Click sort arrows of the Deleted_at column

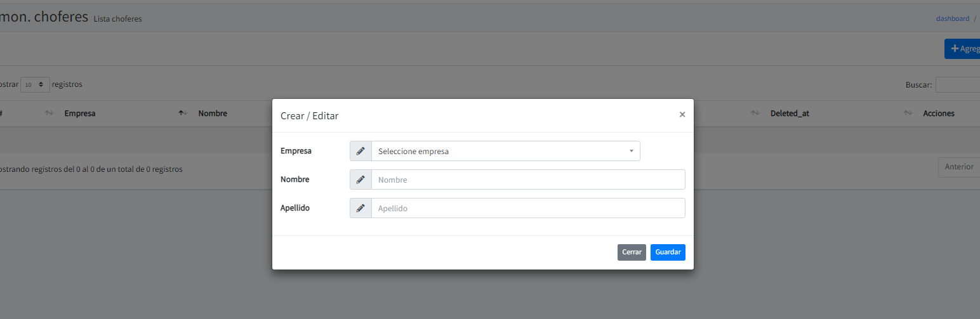(x=908, y=114)
